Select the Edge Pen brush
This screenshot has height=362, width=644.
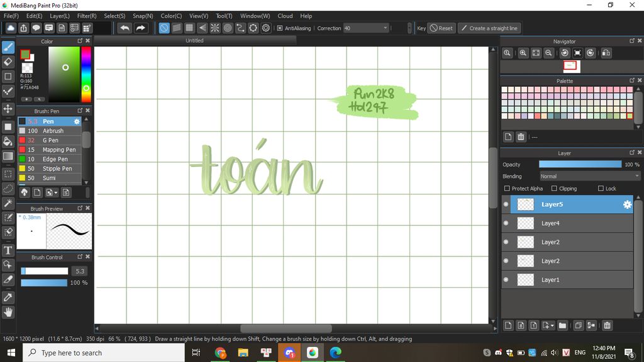[x=49, y=159]
